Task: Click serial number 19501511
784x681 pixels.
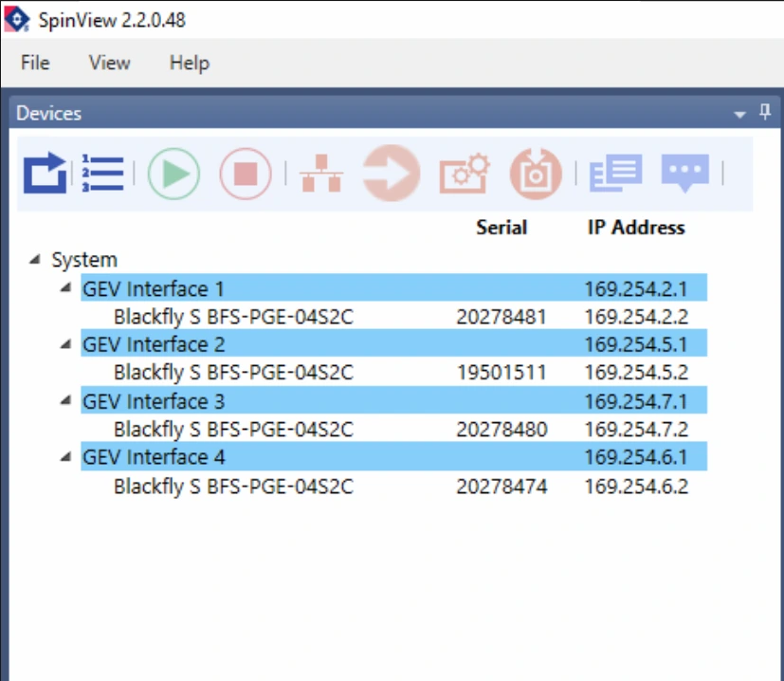Action: point(501,372)
